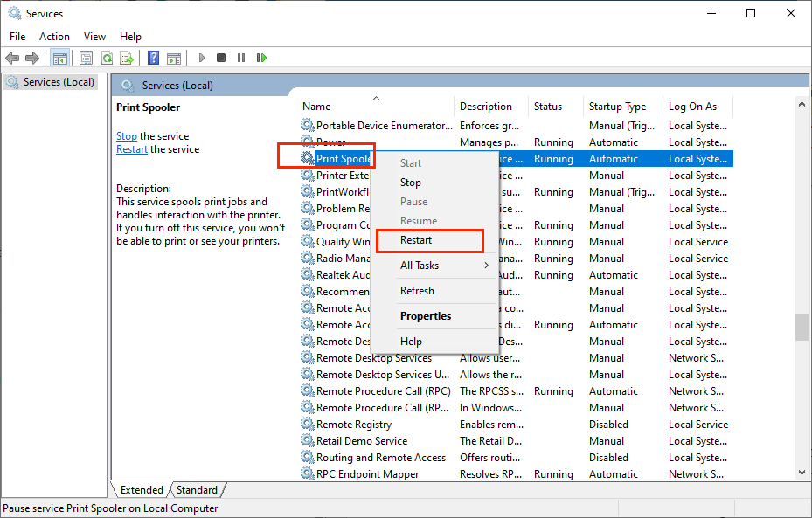Open the Help menu in menu bar
Viewport: 812px width, 518px height.
[130, 36]
